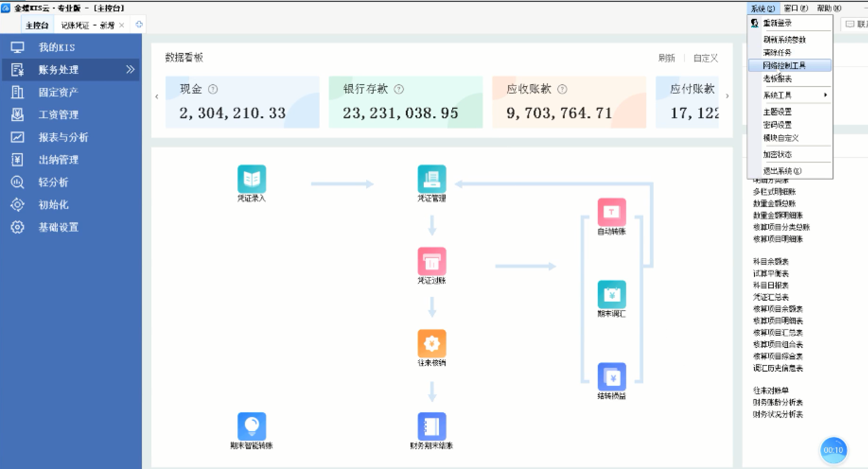Image resolution: width=868 pixels, height=469 pixels.
Task: Click the 凭证过账 posting icon
Action: 431,261
